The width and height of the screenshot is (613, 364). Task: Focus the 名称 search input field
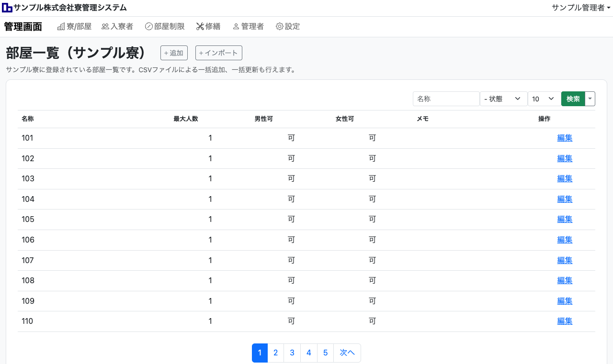pos(446,99)
